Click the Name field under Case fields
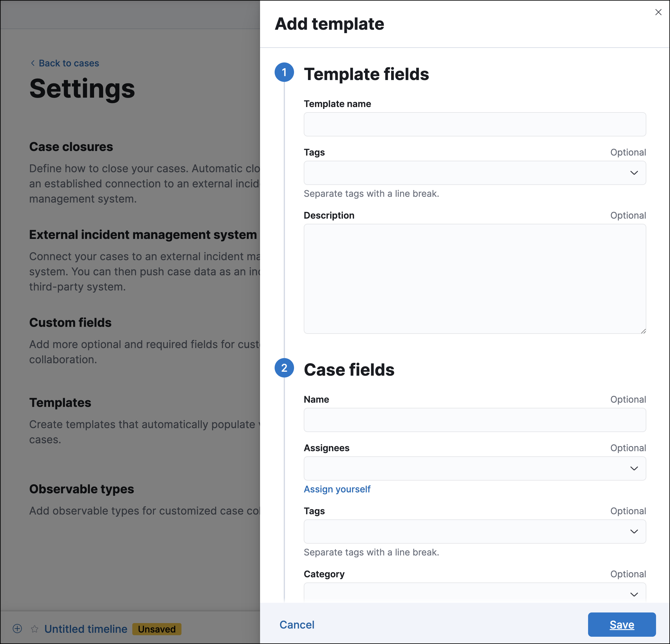670x644 pixels. pos(475,420)
